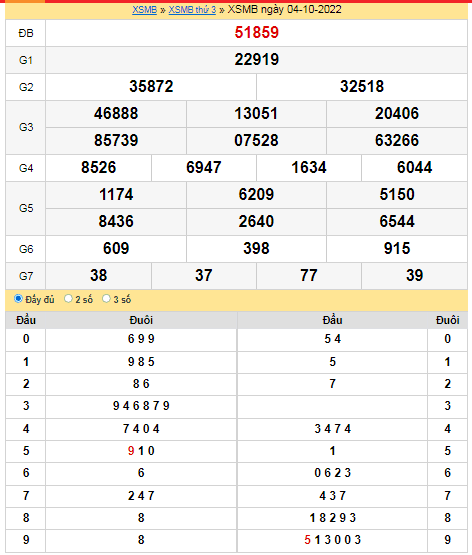The width and height of the screenshot is (472, 555).
Task: Click the G7 number 37
Action: point(203,275)
